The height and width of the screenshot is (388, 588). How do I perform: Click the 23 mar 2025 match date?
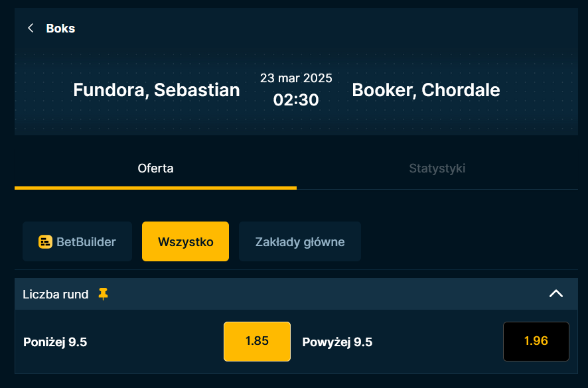tap(296, 78)
